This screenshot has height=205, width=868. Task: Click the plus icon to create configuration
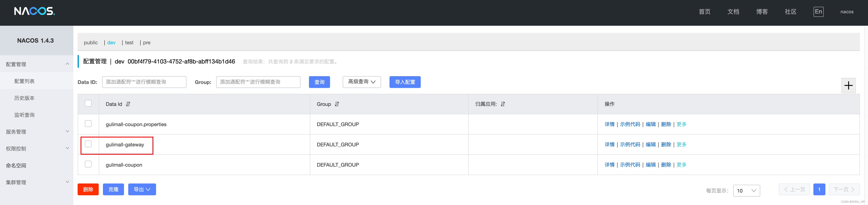(848, 85)
